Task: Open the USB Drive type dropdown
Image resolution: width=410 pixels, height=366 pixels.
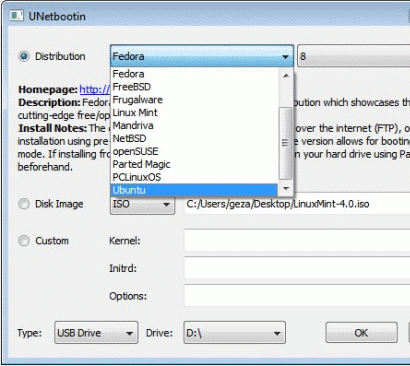Action: (96, 333)
